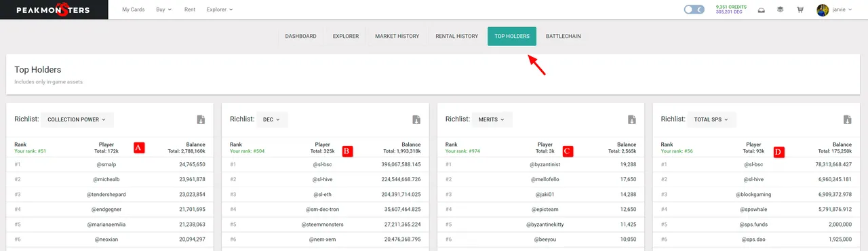Open the DEC richlist dropdown
The image size is (868, 251).
272,119
